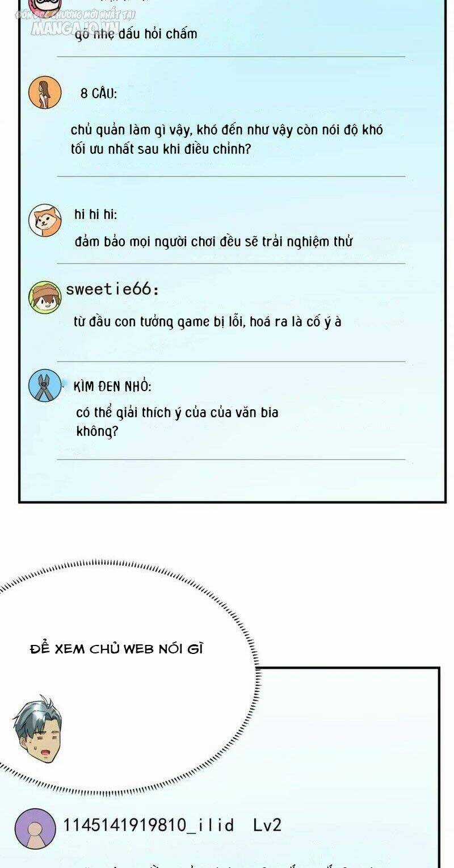Select username KÌM ĐEN NHỎ
This screenshot has height=868, width=454.
pyautogui.click(x=112, y=387)
